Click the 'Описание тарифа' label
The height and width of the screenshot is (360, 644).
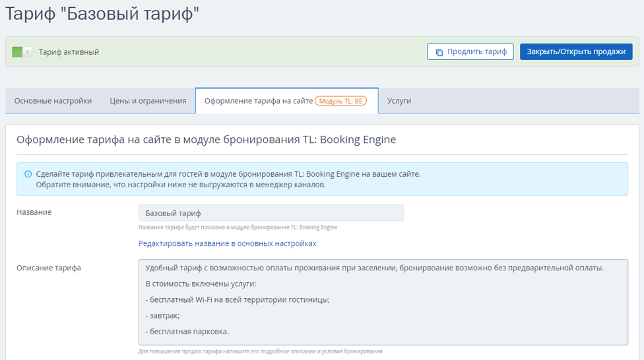pyautogui.click(x=48, y=268)
